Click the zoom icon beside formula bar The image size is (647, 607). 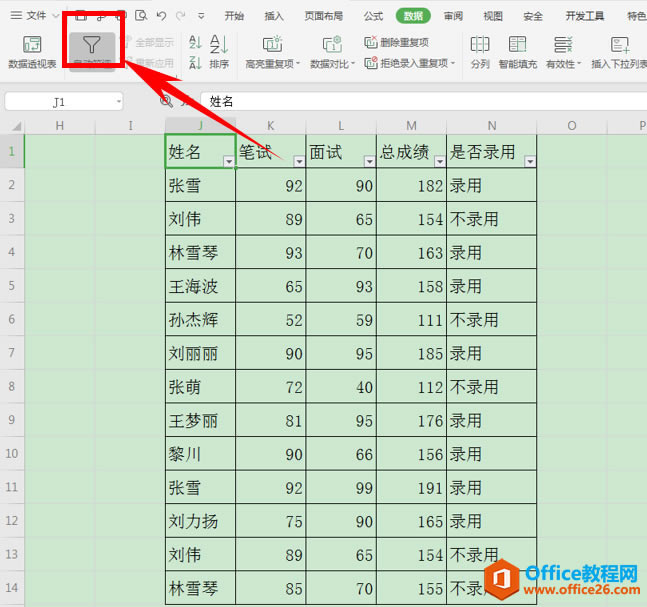[166, 101]
